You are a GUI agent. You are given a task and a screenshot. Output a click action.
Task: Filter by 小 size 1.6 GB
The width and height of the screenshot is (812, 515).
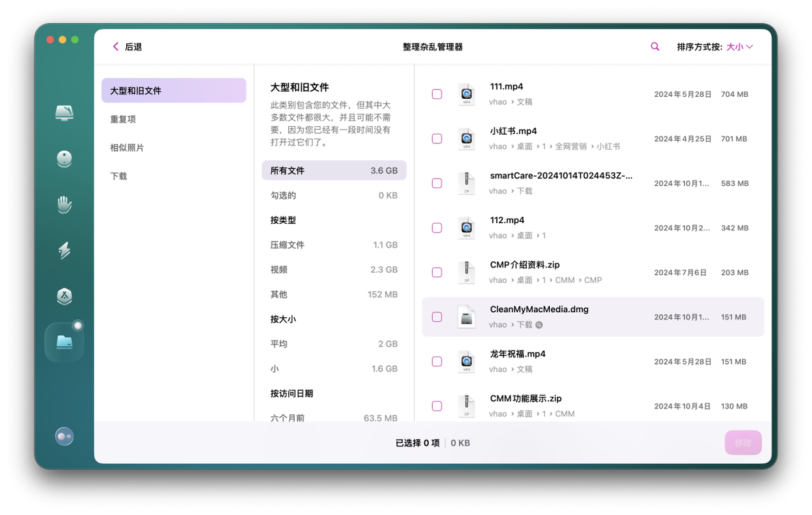[334, 368]
